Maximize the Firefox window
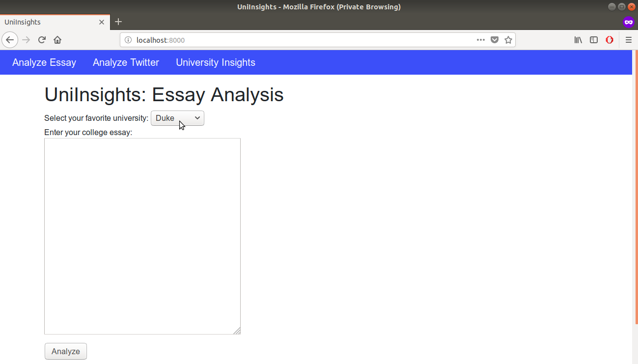This screenshot has height=364, width=638. coord(622,7)
